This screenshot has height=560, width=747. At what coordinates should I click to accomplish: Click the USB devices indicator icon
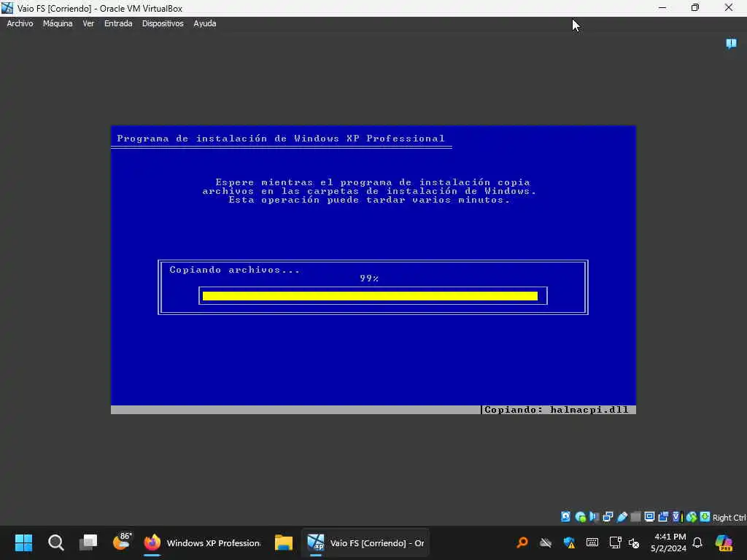click(622, 517)
